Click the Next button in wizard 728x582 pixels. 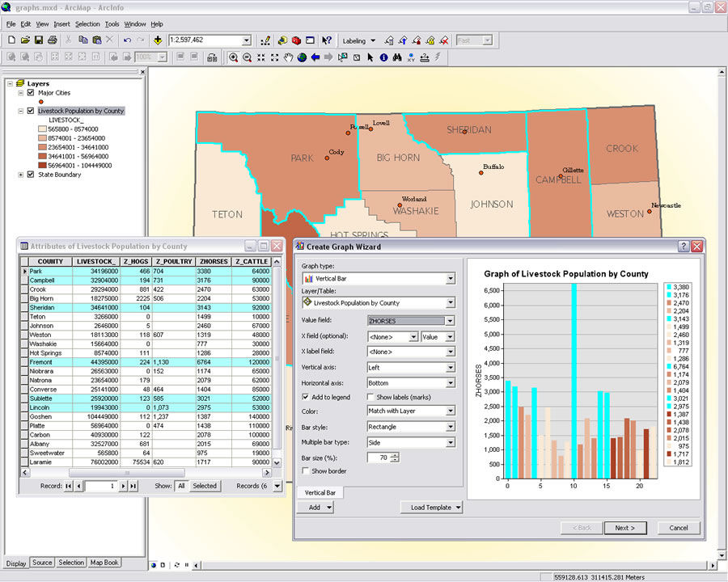(x=625, y=528)
